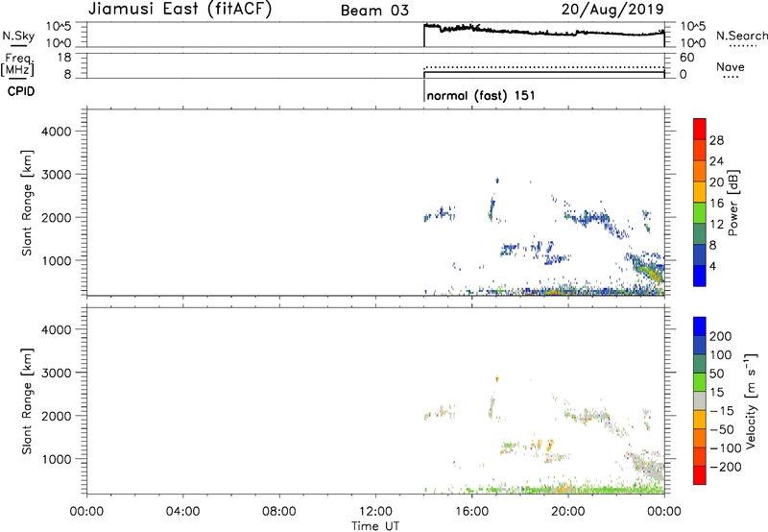Click the '4000' tick on the Power panel

(57, 132)
